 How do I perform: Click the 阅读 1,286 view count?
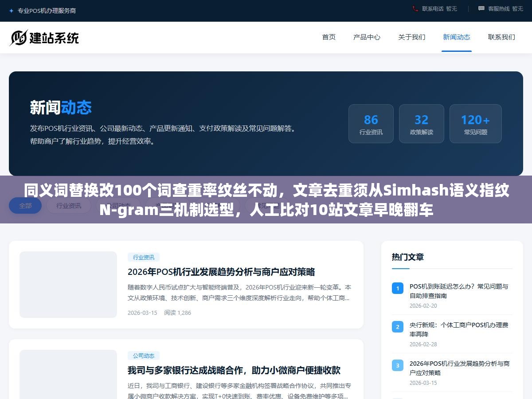pos(177,313)
